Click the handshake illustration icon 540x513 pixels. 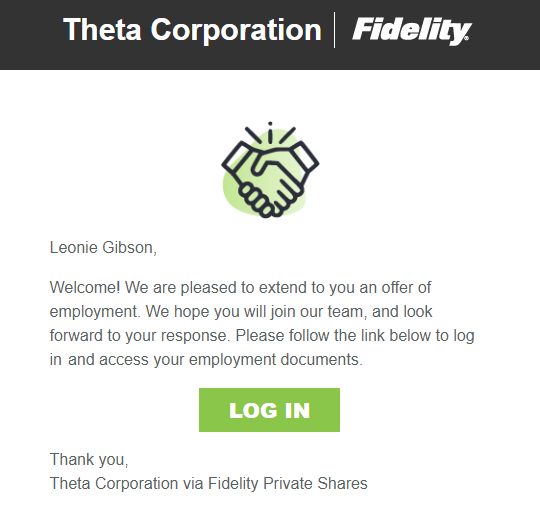[270, 170]
